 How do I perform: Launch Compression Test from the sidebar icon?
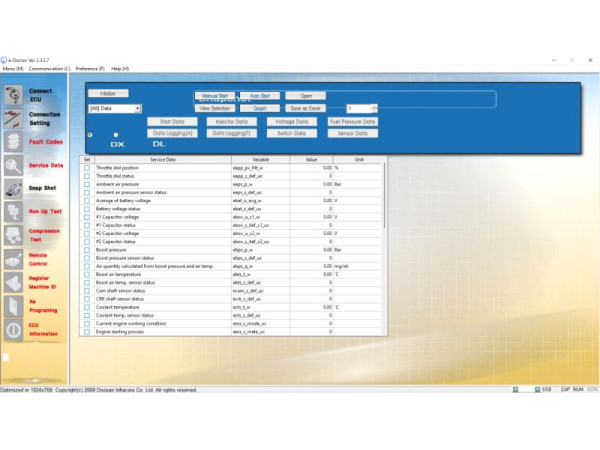coord(13,235)
